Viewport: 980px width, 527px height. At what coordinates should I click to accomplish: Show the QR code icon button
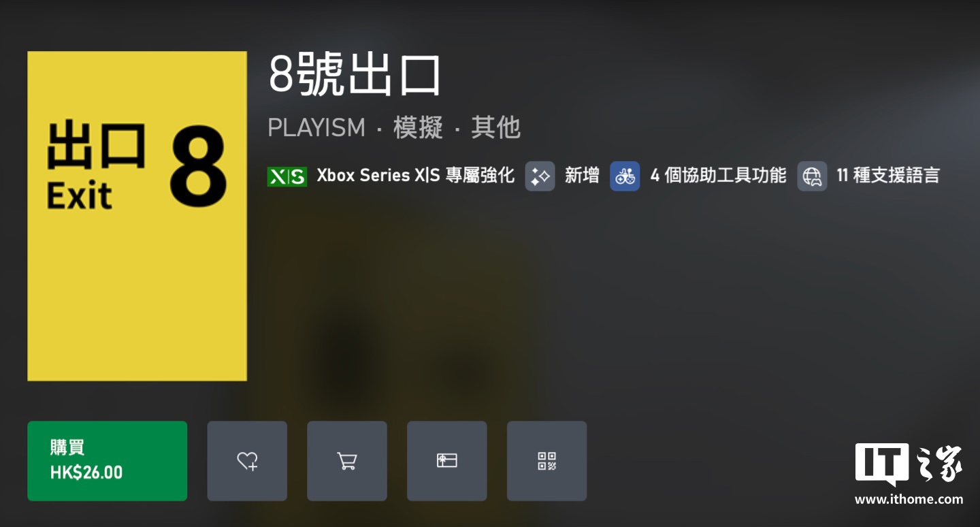point(547,461)
